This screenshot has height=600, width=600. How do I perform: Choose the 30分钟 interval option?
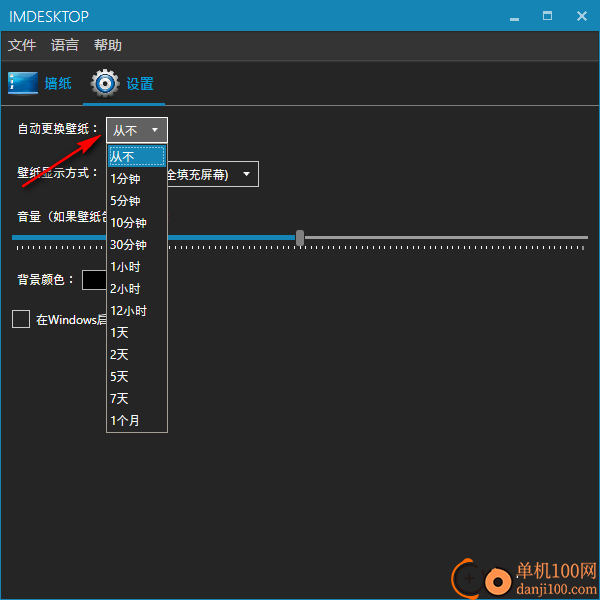pos(137,245)
